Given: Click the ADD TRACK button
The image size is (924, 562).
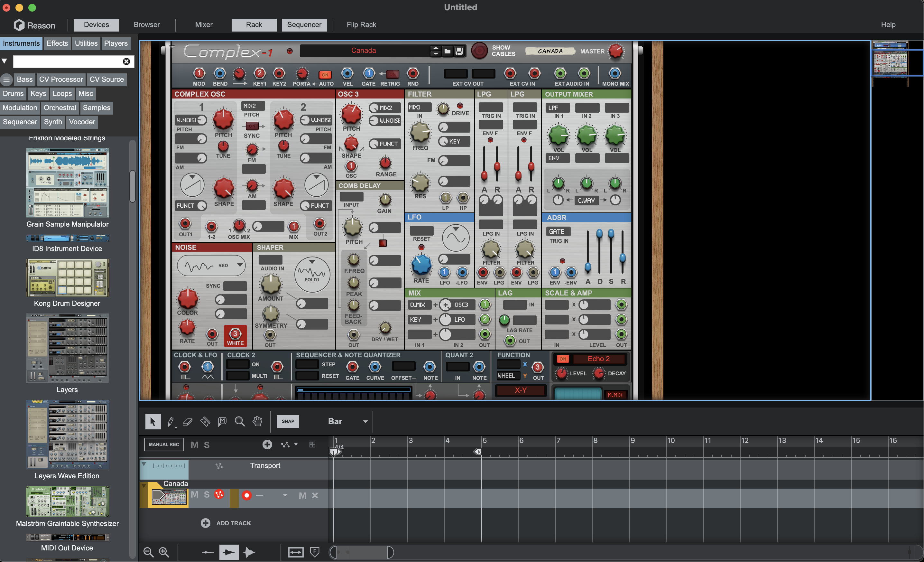Looking at the screenshot, I should (226, 523).
